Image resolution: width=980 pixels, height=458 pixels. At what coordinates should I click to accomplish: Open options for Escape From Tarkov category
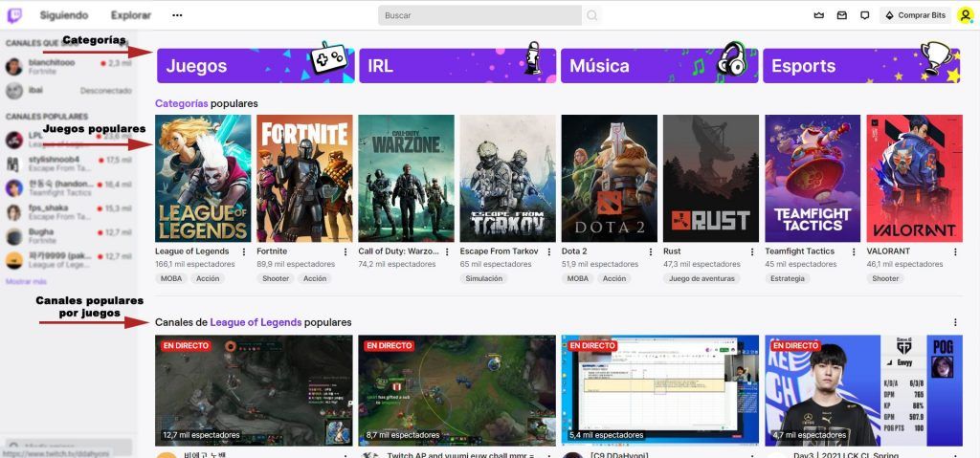pyautogui.click(x=549, y=251)
